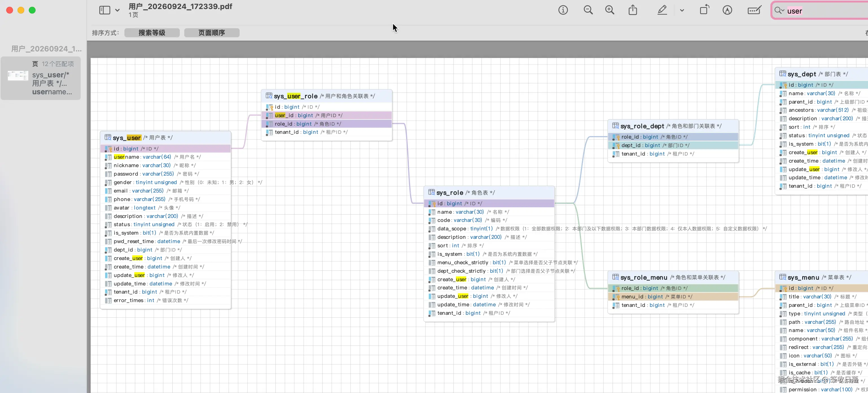Zoom out using the magnifier minus icon
The image size is (868, 393).
tap(588, 10)
